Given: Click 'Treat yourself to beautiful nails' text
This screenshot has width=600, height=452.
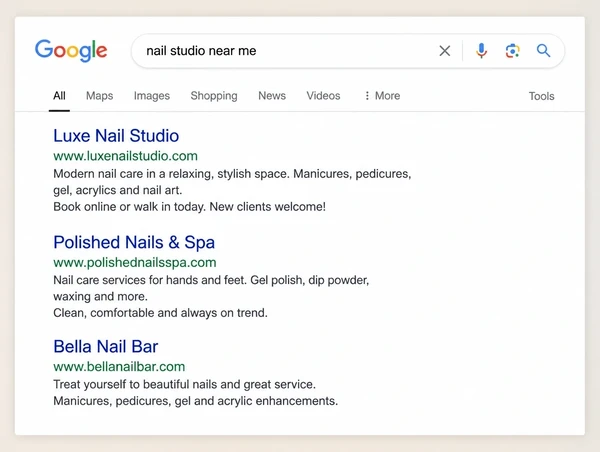Looking at the screenshot, I should [x=136, y=385].
